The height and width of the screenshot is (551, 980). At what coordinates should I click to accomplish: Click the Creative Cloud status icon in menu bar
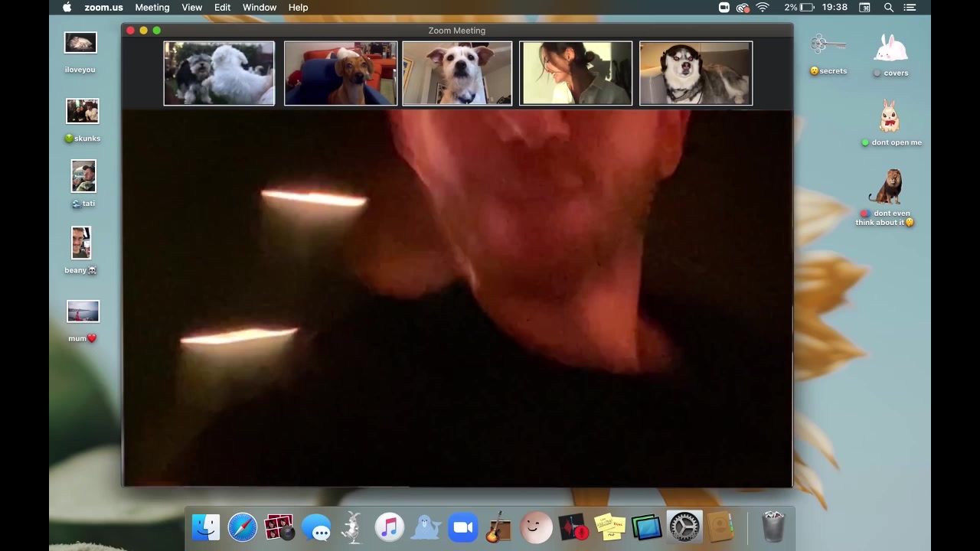(x=743, y=8)
